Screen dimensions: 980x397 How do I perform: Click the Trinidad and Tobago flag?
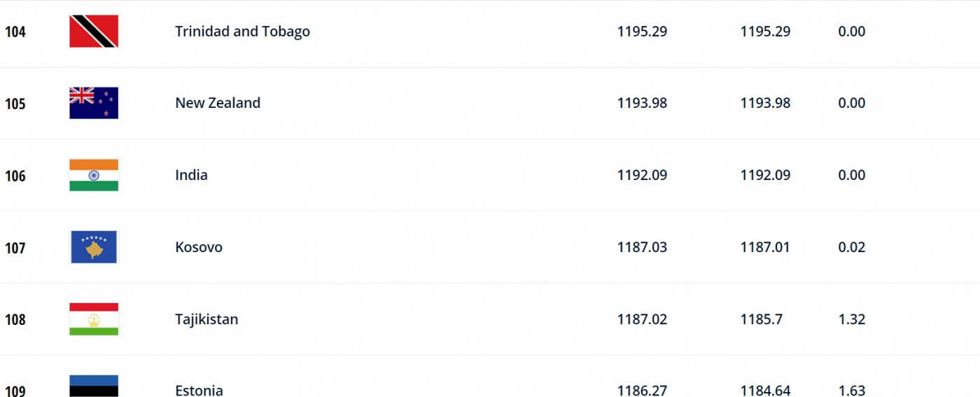pos(94,32)
